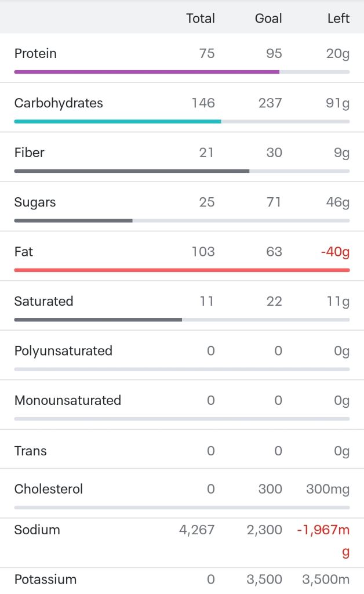Click the Saturated fat progress bar
This screenshot has width=364, height=594.
coord(98,320)
